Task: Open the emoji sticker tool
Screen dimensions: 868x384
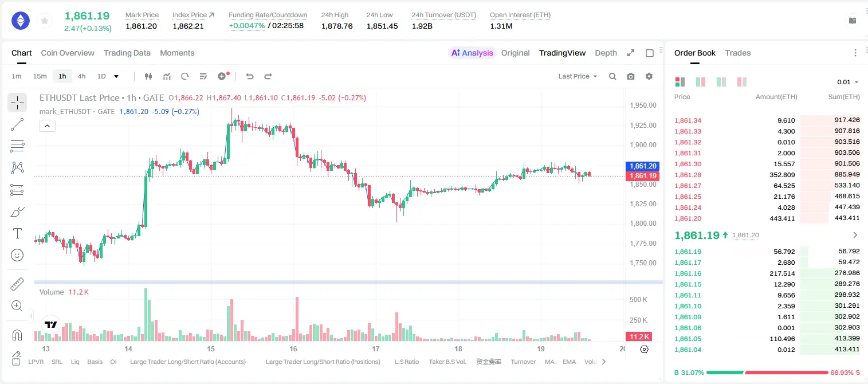Action: click(x=17, y=255)
